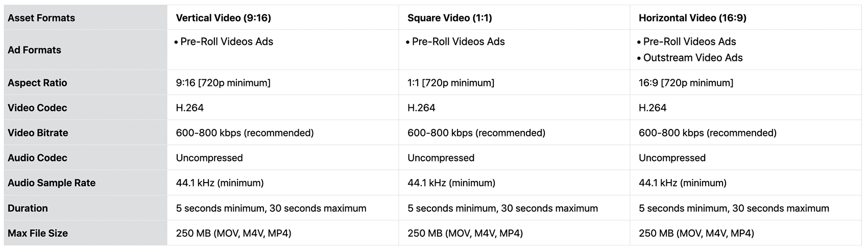Screen dimensions: 868x247
Task: Click the Vertical Video column's 250 MB file size
Action: click(233, 233)
